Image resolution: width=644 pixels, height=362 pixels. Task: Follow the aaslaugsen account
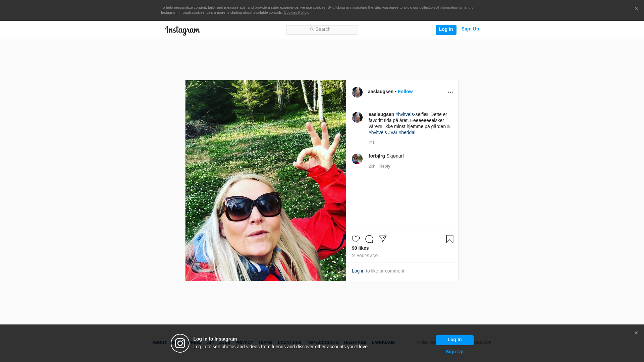click(405, 92)
